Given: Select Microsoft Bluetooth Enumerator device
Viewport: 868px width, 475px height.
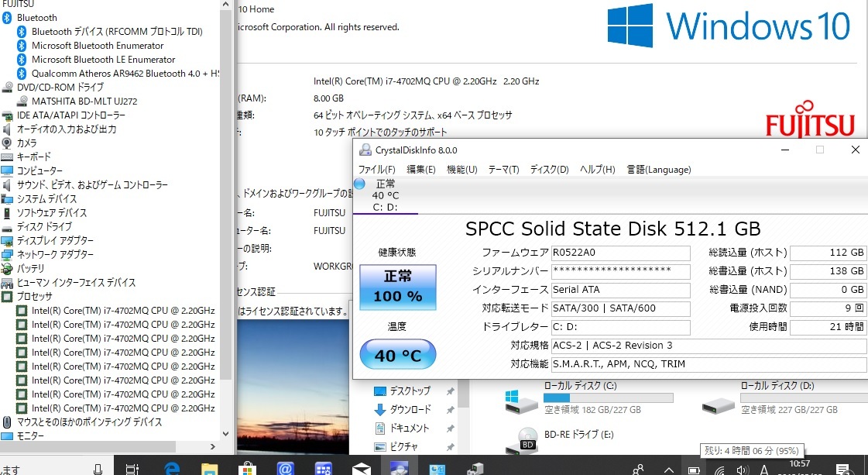Looking at the screenshot, I should point(98,46).
